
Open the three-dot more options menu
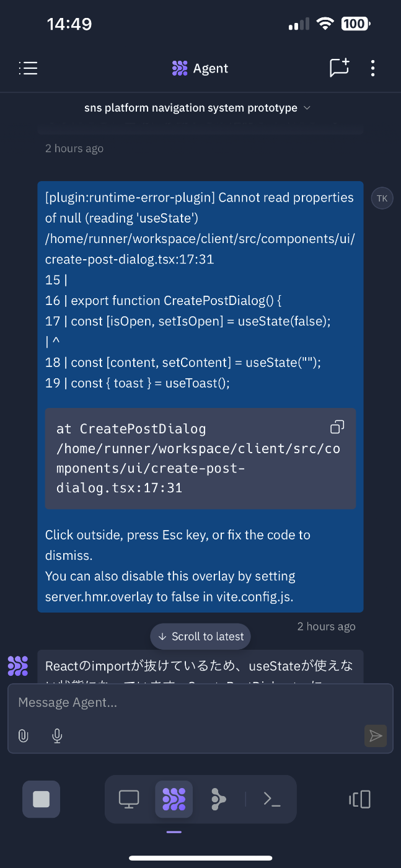click(x=372, y=68)
